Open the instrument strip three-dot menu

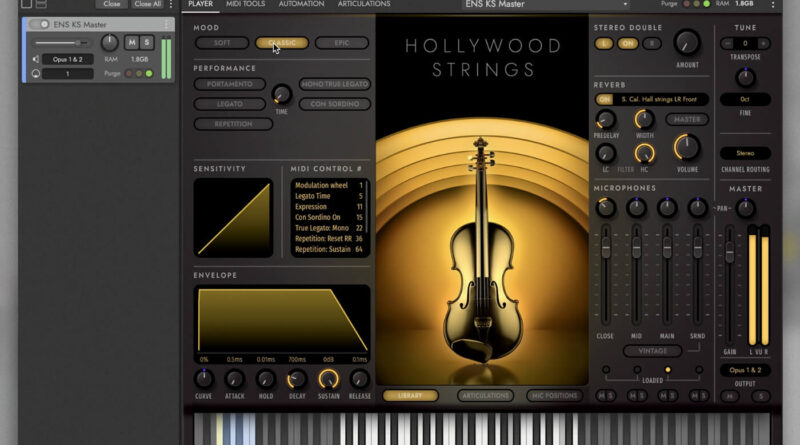click(167, 24)
